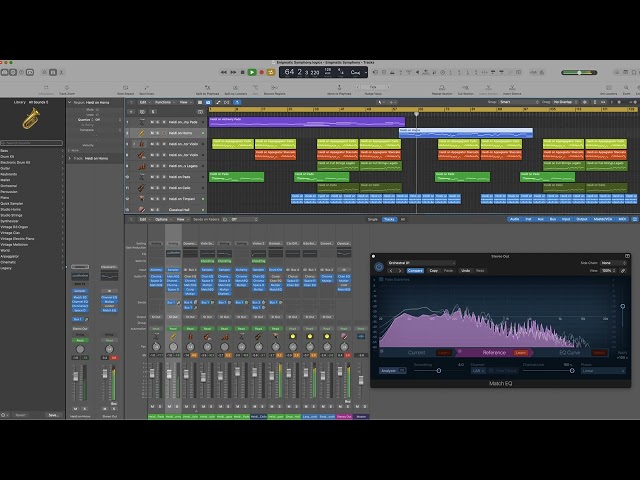
Task: Click the Classical Hall track icon
Action: point(142,209)
